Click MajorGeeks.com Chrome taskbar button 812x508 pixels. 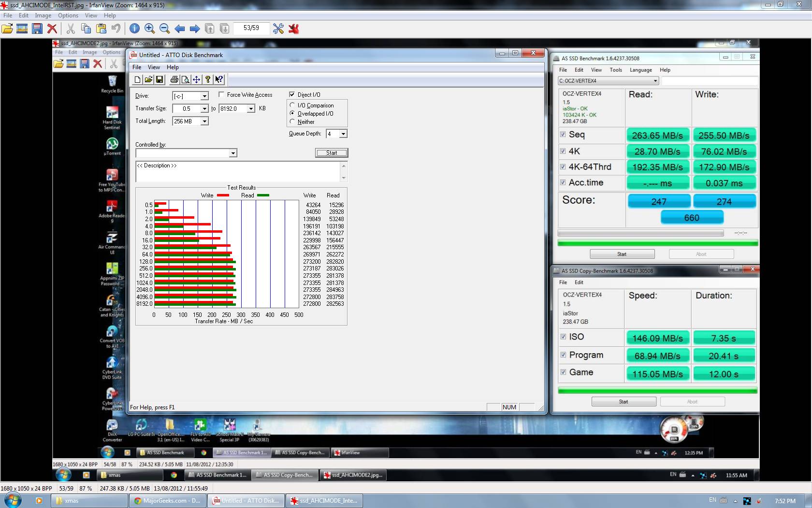(x=168, y=501)
